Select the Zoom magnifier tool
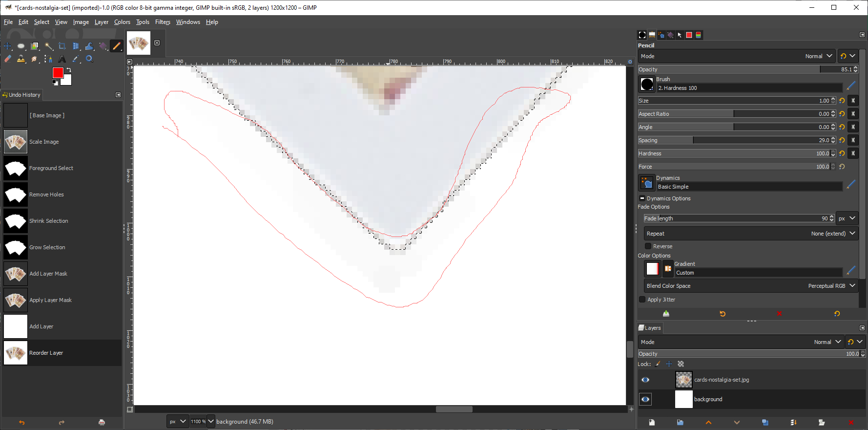 (x=89, y=59)
